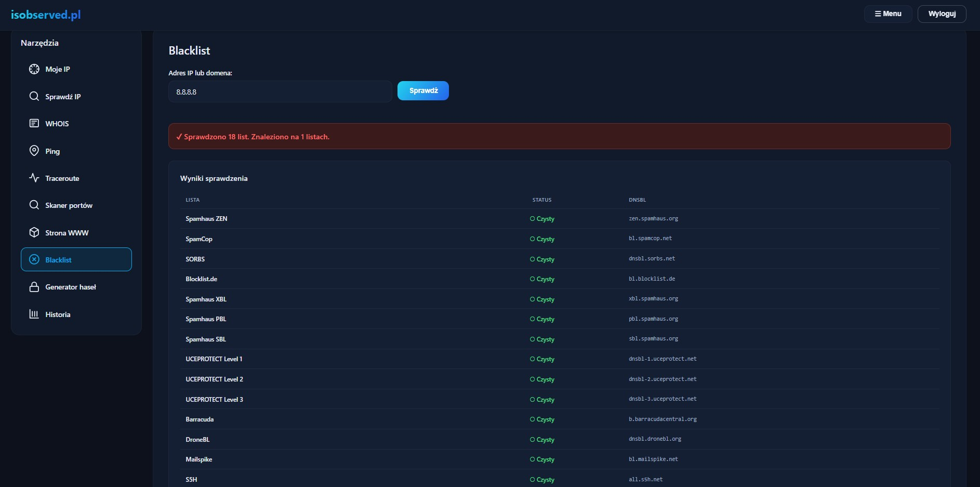This screenshot has width=980, height=487.
Task: Focus the IP or domain input field
Action: 280,91
